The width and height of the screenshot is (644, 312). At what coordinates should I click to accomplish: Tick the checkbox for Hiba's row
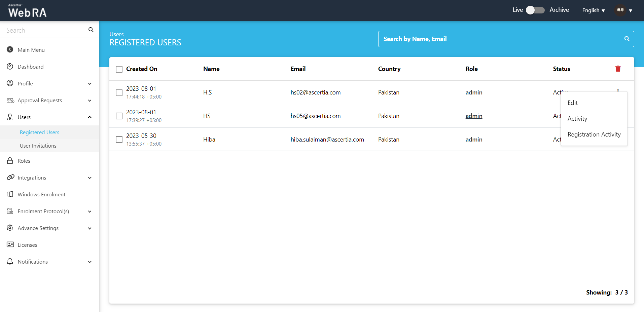pyautogui.click(x=119, y=140)
